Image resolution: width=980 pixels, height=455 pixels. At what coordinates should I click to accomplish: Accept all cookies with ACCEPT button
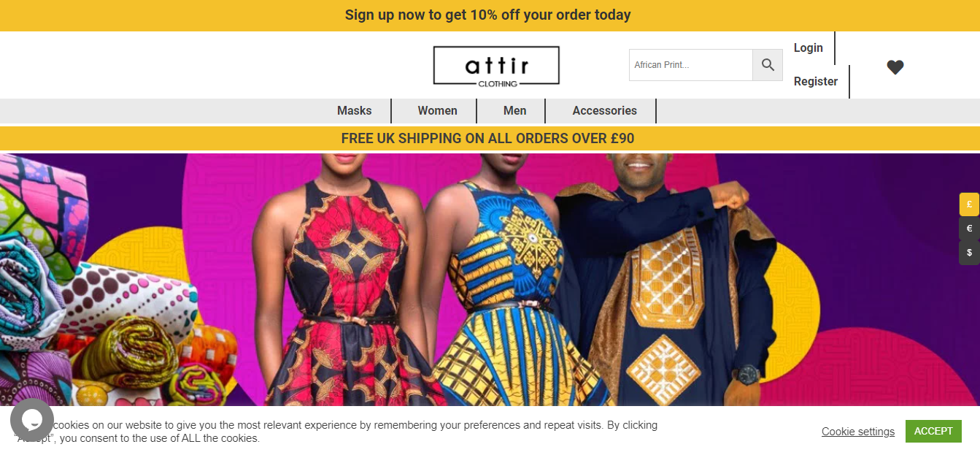coord(933,431)
